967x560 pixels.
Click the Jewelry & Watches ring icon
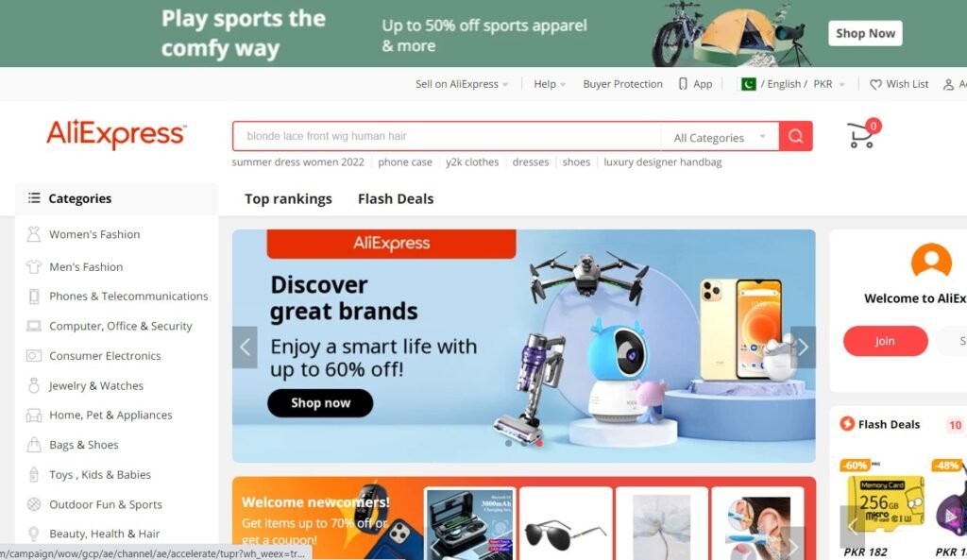(x=33, y=385)
